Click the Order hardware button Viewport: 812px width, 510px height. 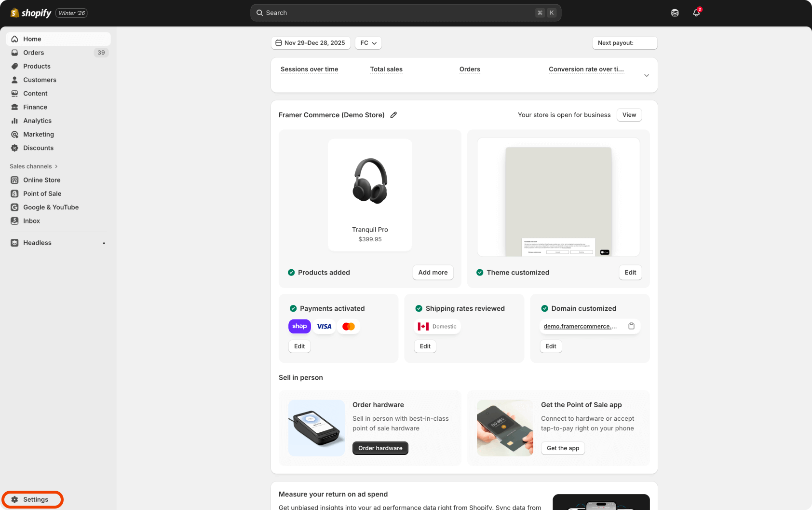[380, 448]
